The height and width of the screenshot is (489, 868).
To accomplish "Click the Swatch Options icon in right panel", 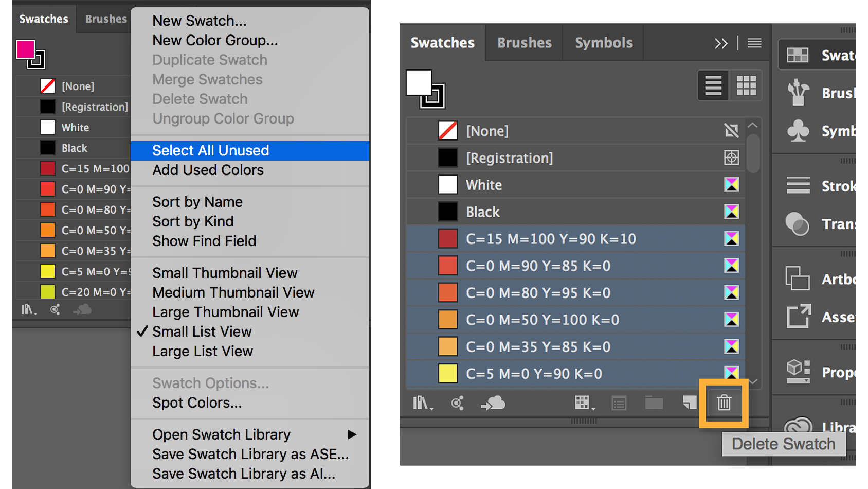I will pyautogui.click(x=619, y=403).
